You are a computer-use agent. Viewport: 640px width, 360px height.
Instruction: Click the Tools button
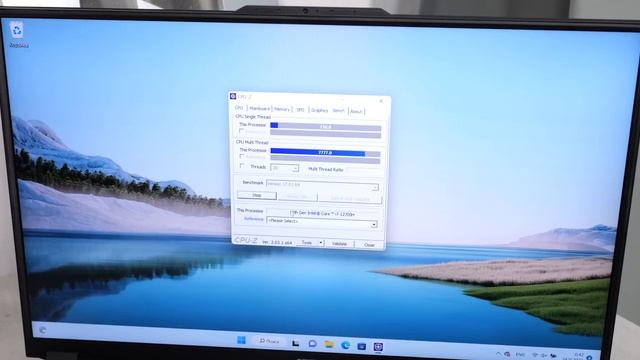tap(307, 242)
